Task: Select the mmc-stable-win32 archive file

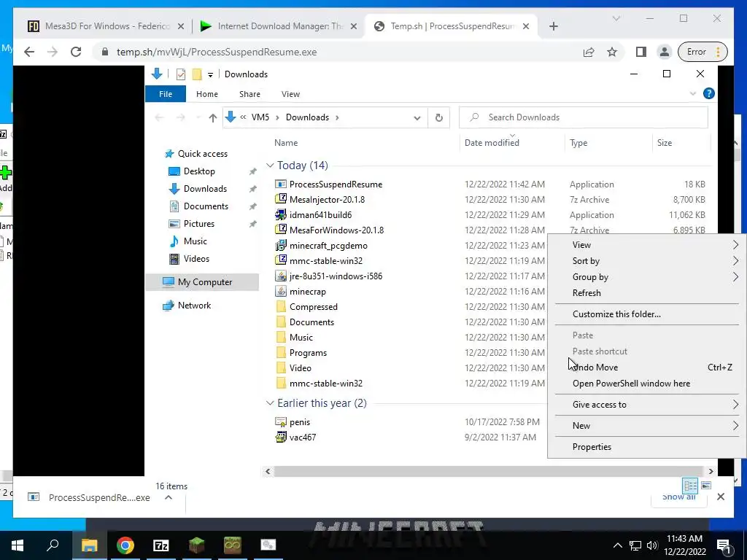Action: [x=326, y=260]
